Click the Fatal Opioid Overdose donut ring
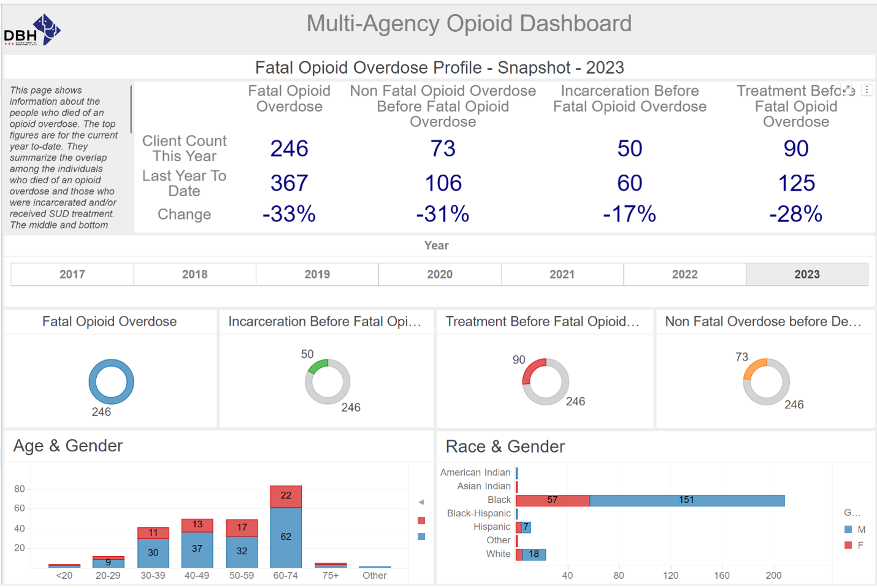 (x=111, y=362)
